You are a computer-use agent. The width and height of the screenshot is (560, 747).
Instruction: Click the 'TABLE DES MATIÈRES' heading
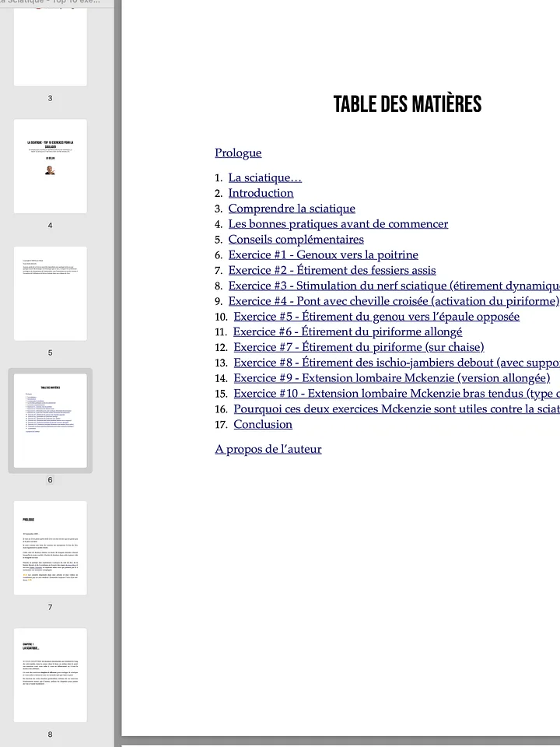tap(408, 104)
